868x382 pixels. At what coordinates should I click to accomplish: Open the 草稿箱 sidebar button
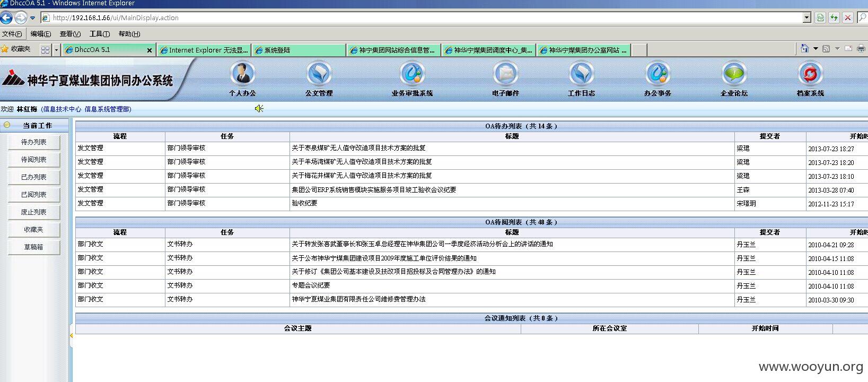coord(34,247)
